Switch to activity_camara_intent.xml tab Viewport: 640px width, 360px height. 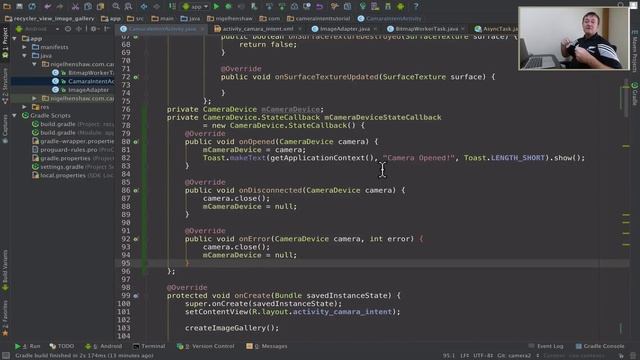(x=254, y=29)
